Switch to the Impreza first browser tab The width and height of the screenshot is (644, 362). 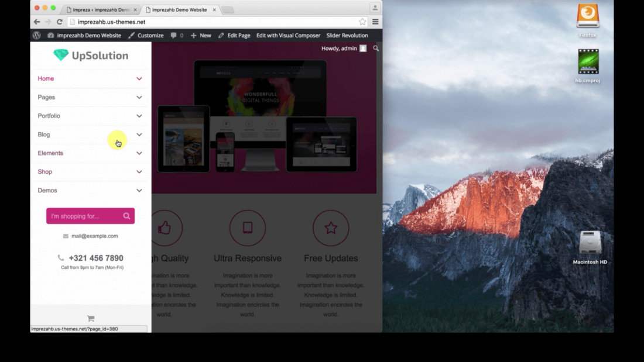[x=101, y=9]
